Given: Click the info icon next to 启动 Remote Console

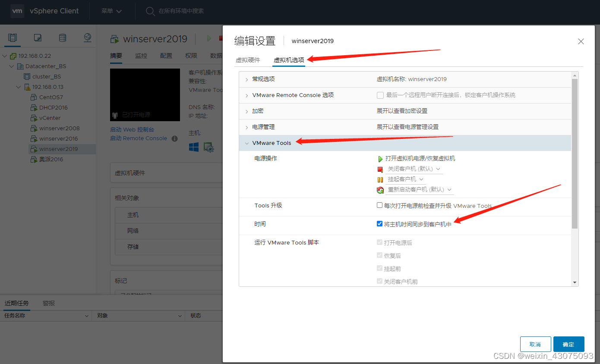Looking at the screenshot, I should point(175,138).
